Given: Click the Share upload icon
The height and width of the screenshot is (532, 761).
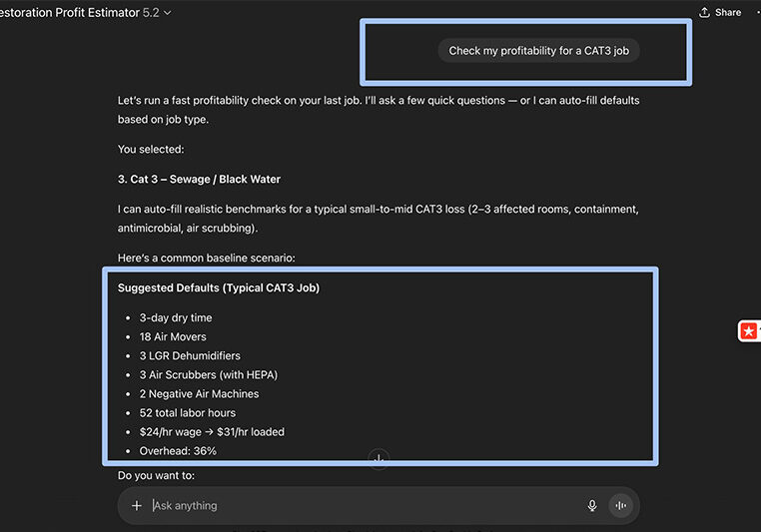Looking at the screenshot, I should click(705, 12).
